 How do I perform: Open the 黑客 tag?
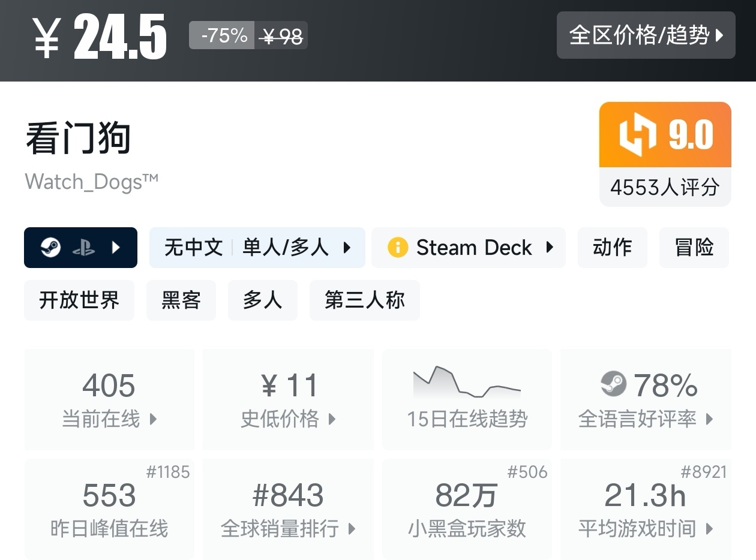point(181,300)
